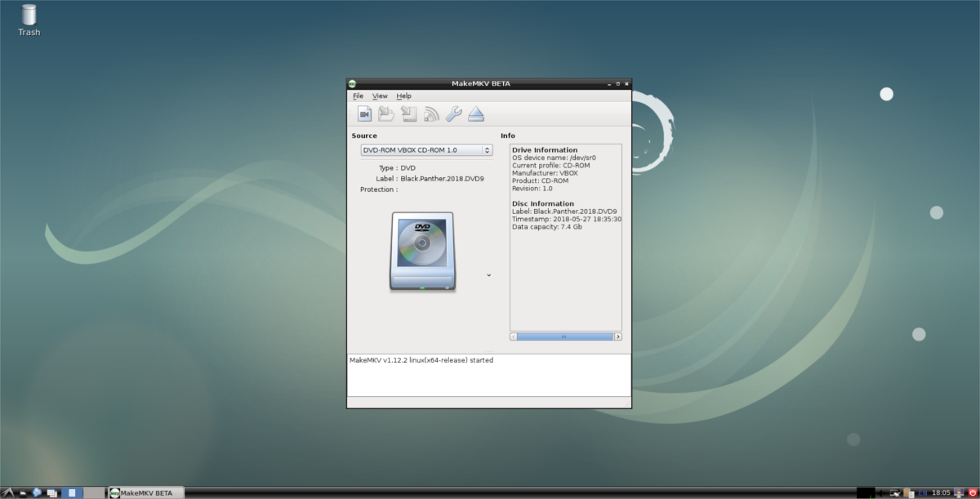Click the MakeMKV logo in the title bar
The image size is (980, 499).
point(352,83)
